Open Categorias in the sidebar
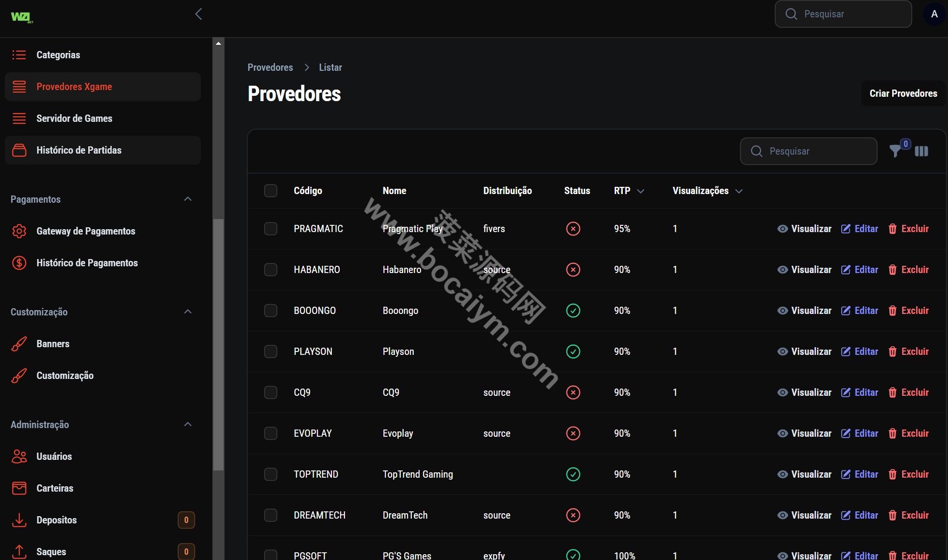The image size is (948, 560). click(x=103, y=55)
